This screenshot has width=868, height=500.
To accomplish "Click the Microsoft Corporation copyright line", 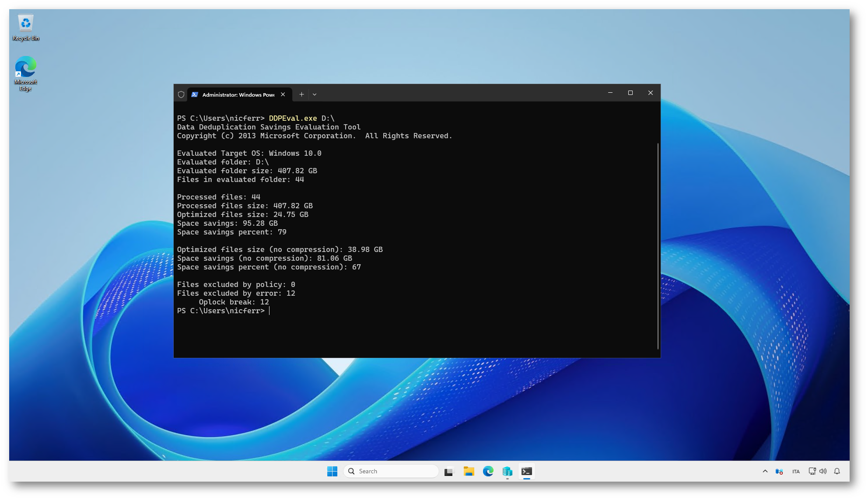I will tap(315, 136).
